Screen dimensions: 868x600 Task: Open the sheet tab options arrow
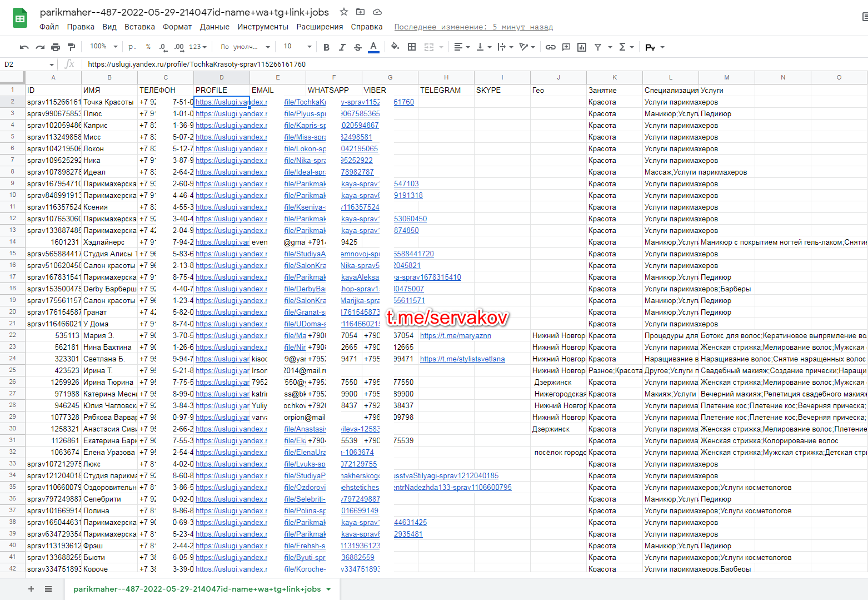(328, 589)
